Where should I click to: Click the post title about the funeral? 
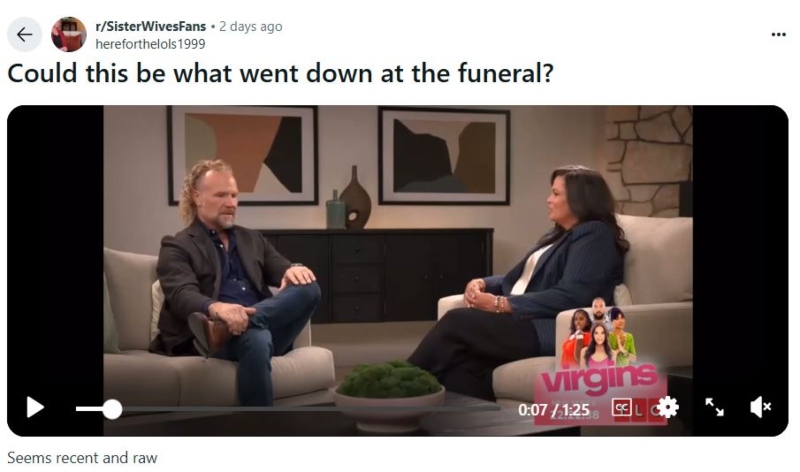(280, 73)
